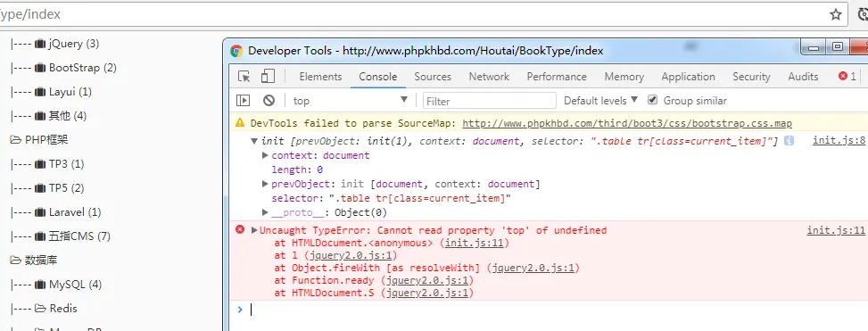This screenshot has width=868, height=331.
Task: Switch to the Application tab
Action: (688, 77)
